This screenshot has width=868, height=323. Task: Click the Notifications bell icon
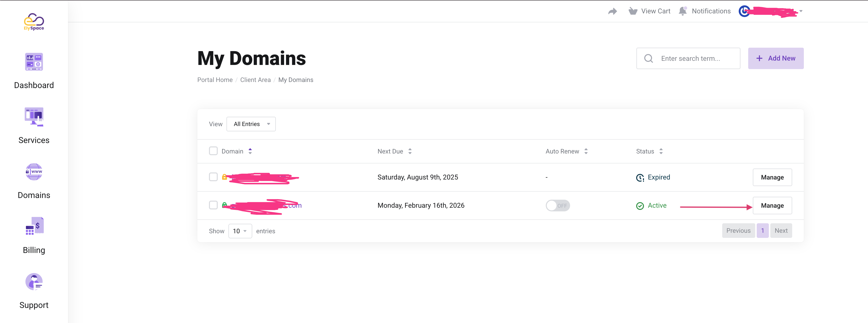coord(683,11)
